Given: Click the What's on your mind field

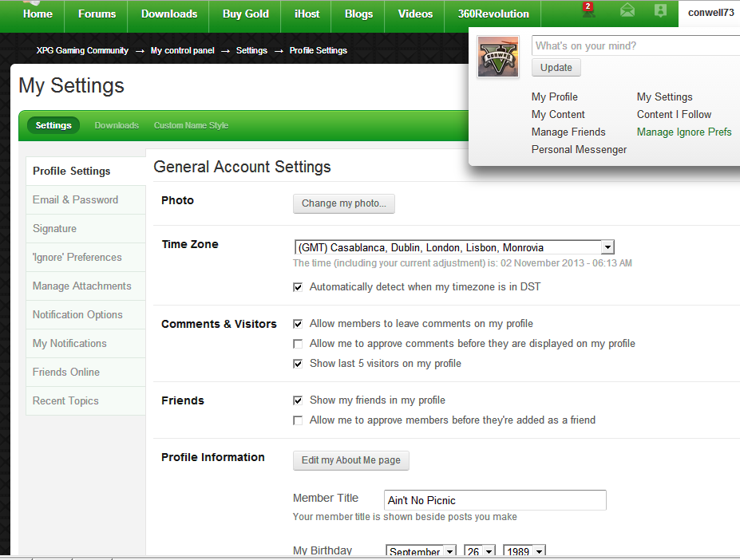Looking at the screenshot, I should (635, 46).
